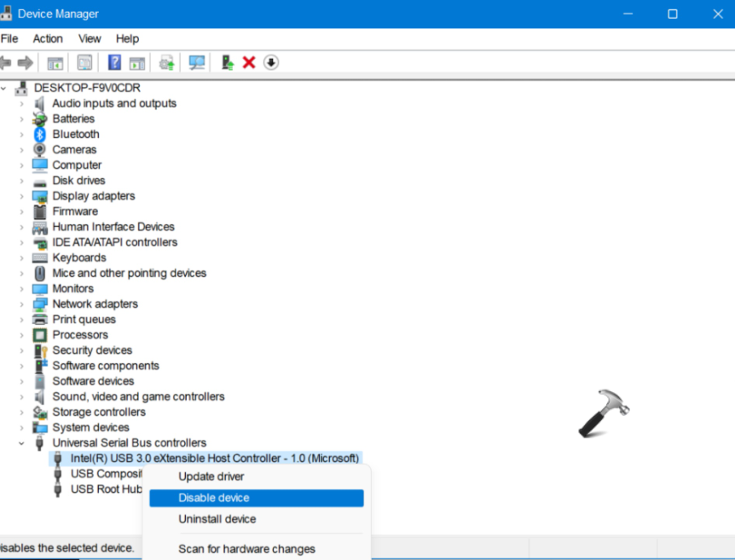This screenshot has height=560, width=735.
Task: Collapse the DESKTOP-F9V0CDR root node
Action: (4, 88)
